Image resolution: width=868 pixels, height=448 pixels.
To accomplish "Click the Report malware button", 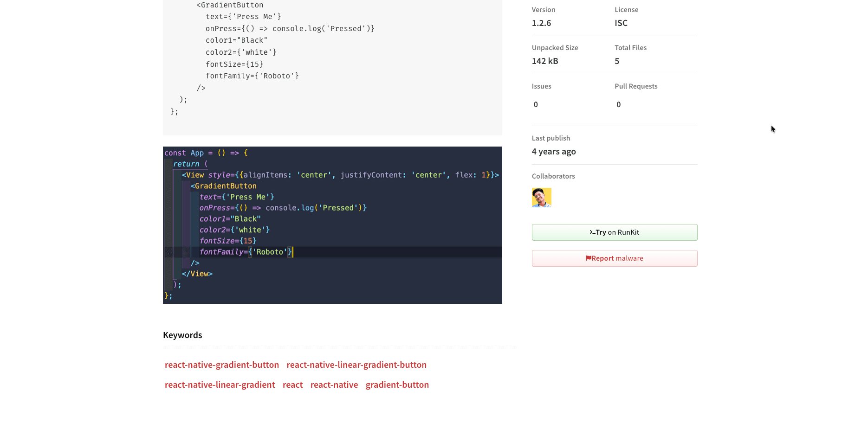I will click(x=614, y=258).
